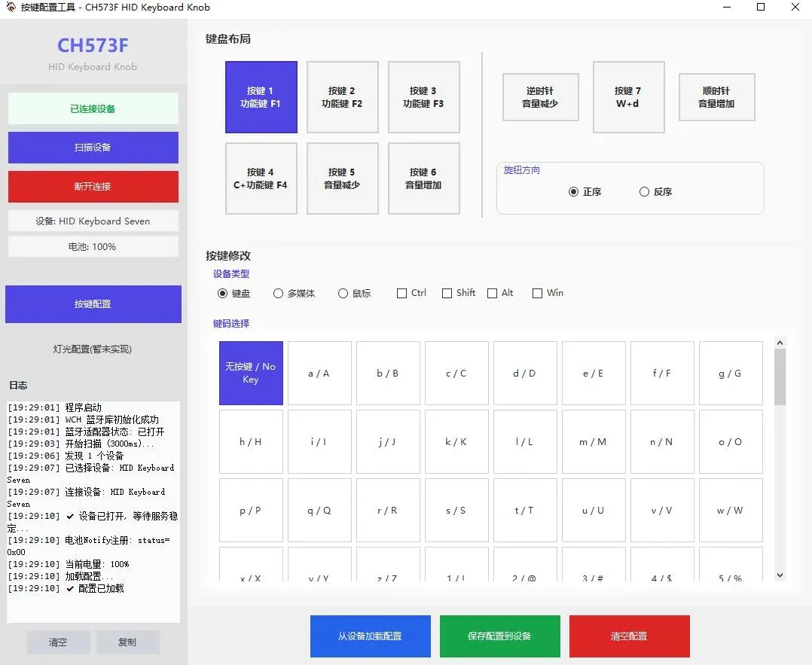
Task: Click the keycode list scrollbar thumb
Action: pos(780,377)
